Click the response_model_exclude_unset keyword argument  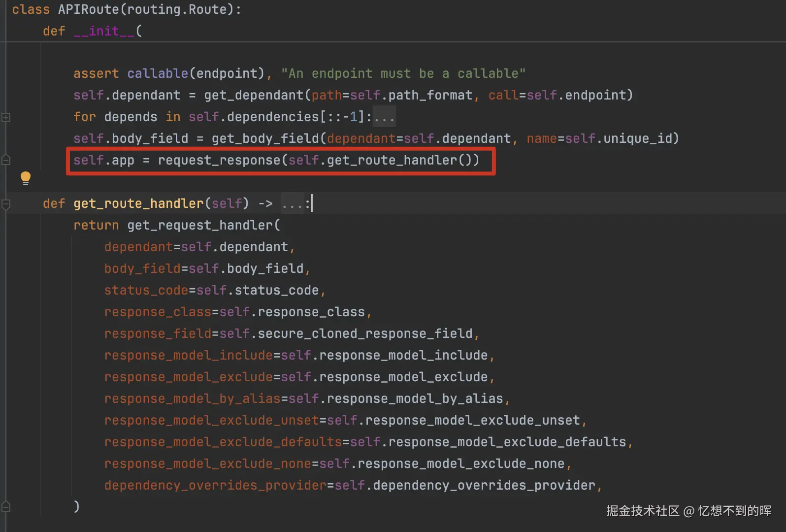click(x=211, y=420)
